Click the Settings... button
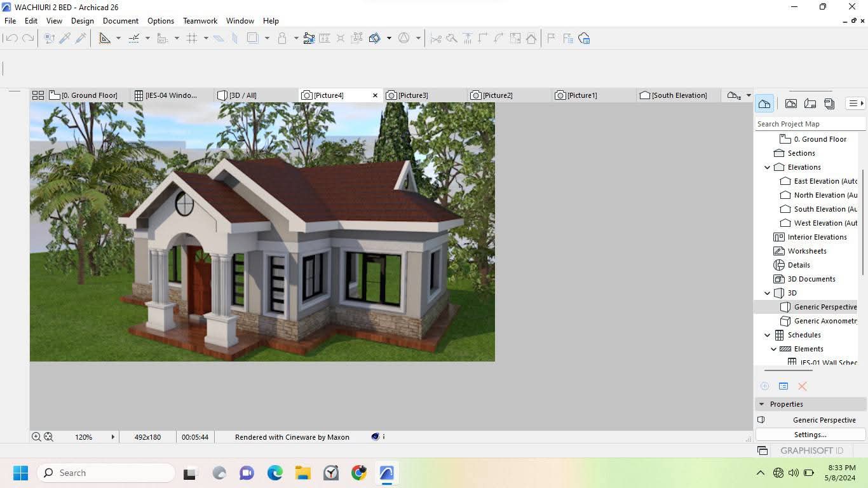Screen dimensions: 868x488 (810, 435)
